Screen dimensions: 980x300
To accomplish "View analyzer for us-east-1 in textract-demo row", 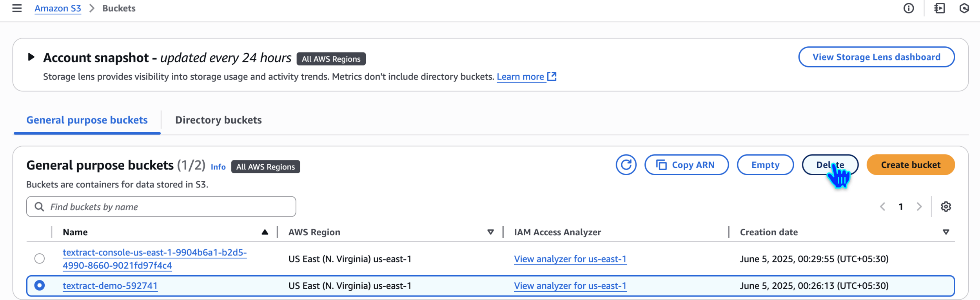I will click(570, 285).
